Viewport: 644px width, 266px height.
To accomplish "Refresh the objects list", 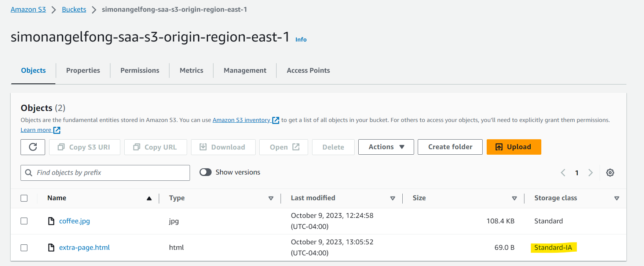I will [x=33, y=147].
